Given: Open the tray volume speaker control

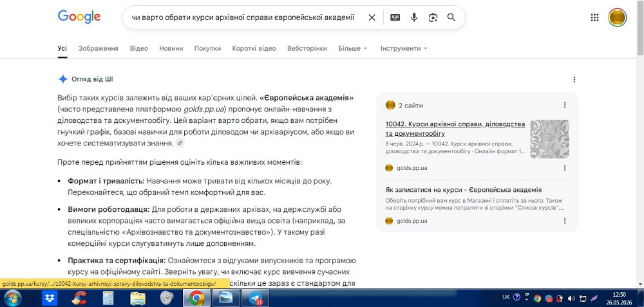Looking at the screenshot, I should (x=571, y=299).
